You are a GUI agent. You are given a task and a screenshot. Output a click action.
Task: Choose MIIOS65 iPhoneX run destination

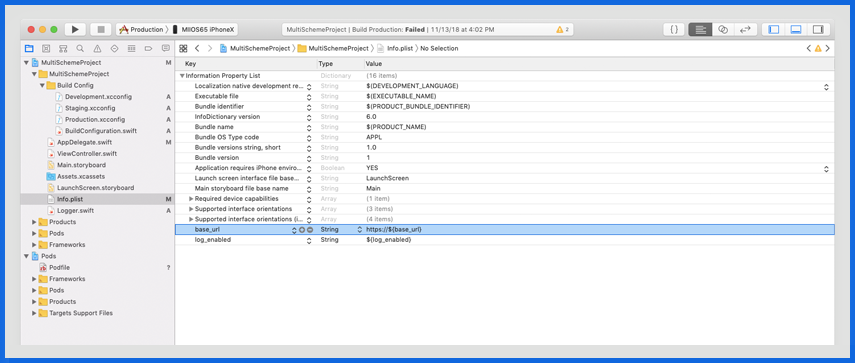tap(204, 29)
